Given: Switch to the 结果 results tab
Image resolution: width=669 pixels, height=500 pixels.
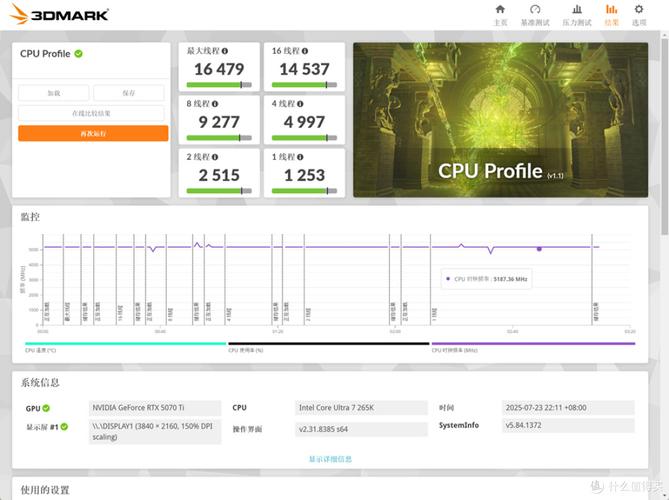Looking at the screenshot, I should coord(611,14).
